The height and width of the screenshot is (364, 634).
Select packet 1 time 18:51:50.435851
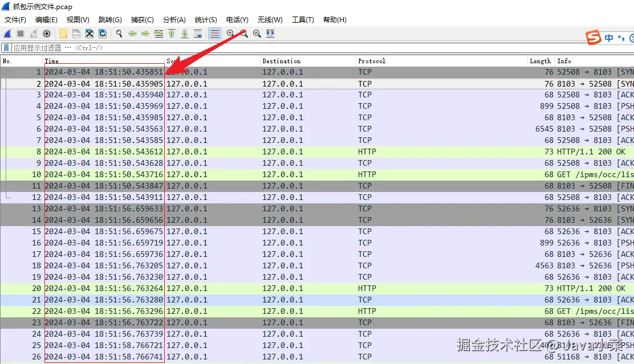(104, 72)
